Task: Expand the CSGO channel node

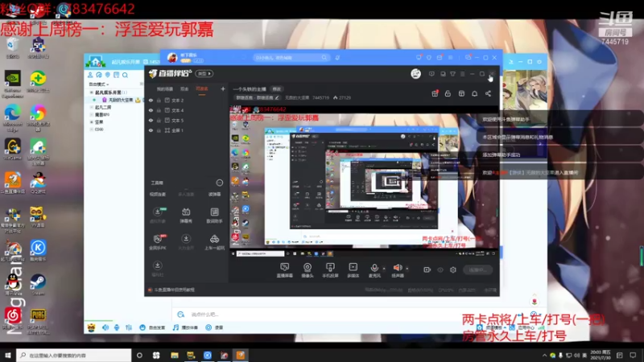Action: pos(91,130)
